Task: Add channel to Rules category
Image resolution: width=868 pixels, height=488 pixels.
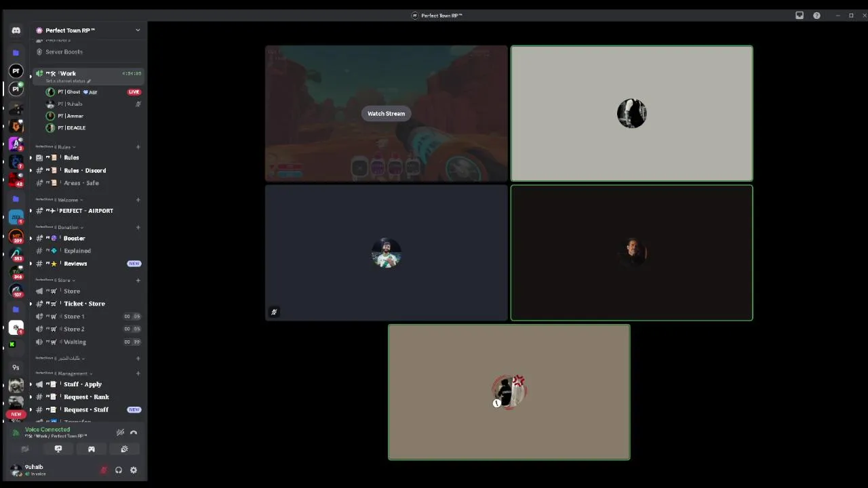Action: point(138,147)
